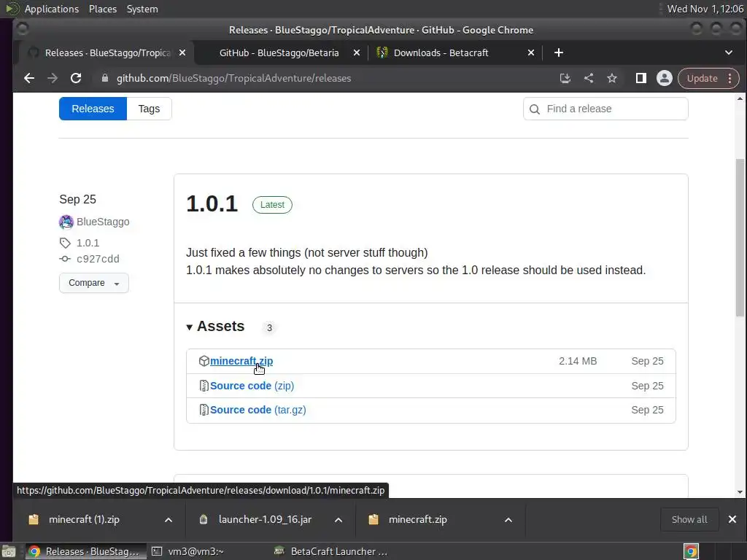
Task: Switch to the GitHub BlueStaggo/Betaria tab
Action: pos(279,52)
